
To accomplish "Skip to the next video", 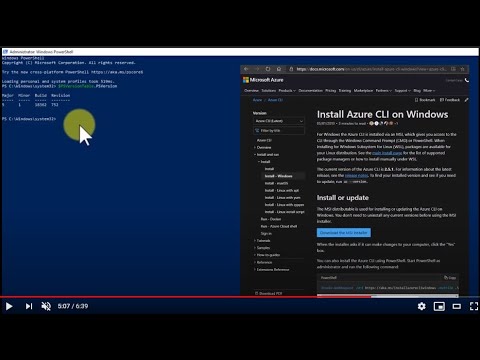I will [x=29, y=306].
